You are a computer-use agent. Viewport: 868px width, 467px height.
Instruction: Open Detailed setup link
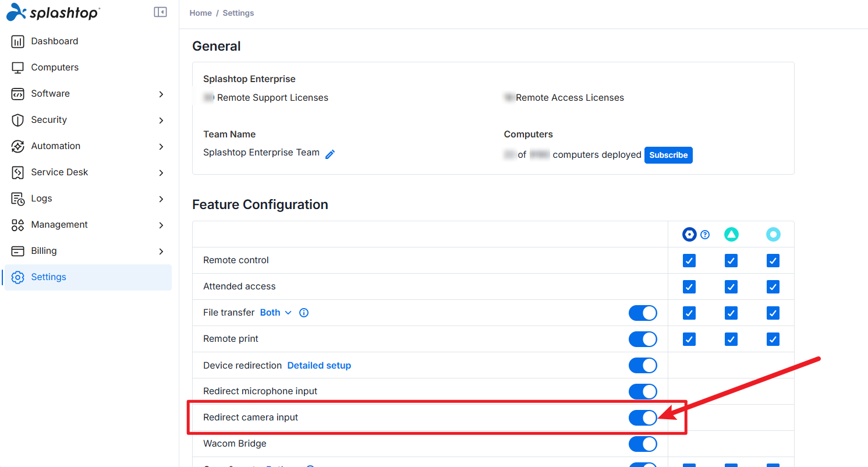[319, 365]
